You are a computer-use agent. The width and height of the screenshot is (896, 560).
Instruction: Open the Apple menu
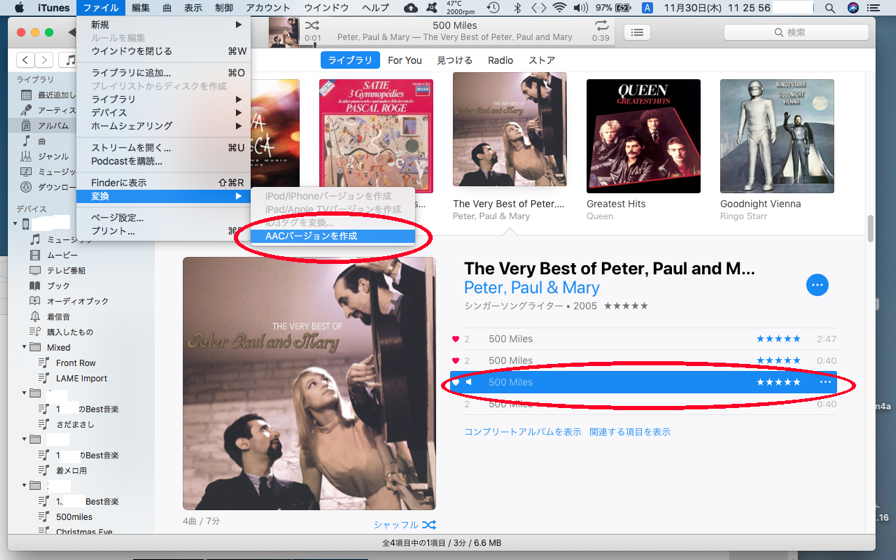pyautogui.click(x=19, y=8)
